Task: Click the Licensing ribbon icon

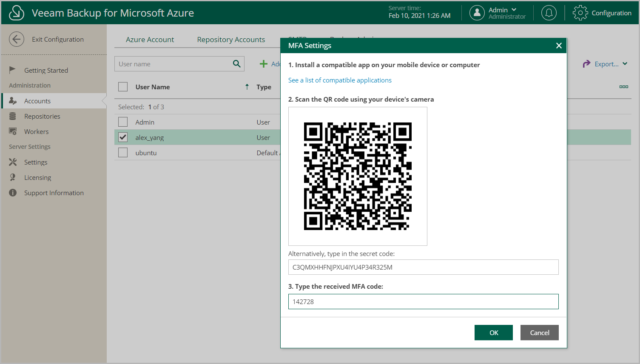Action: [13, 177]
